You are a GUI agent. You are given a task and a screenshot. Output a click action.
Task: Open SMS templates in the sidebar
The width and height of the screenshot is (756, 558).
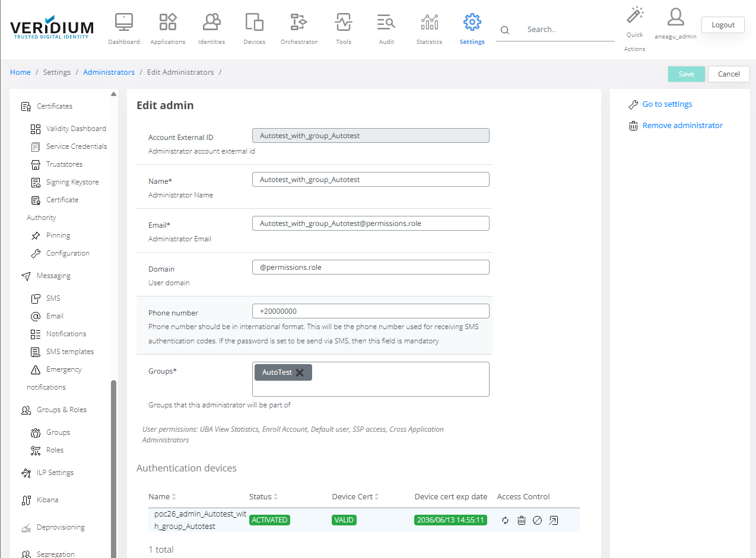click(x=69, y=352)
